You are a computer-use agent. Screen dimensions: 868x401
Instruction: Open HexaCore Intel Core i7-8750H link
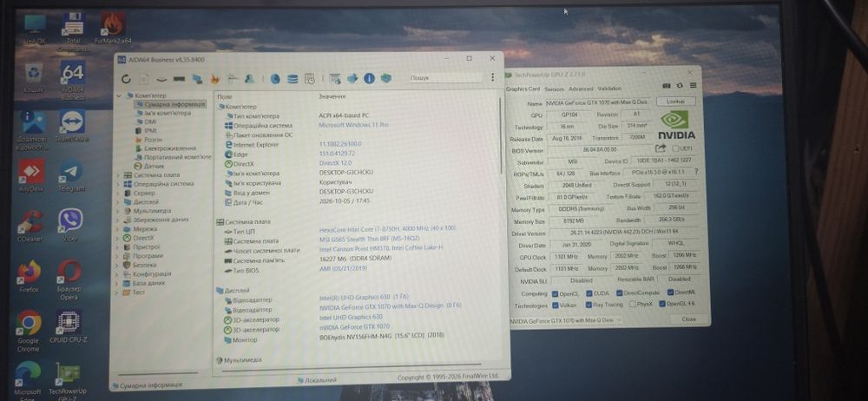point(388,228)
